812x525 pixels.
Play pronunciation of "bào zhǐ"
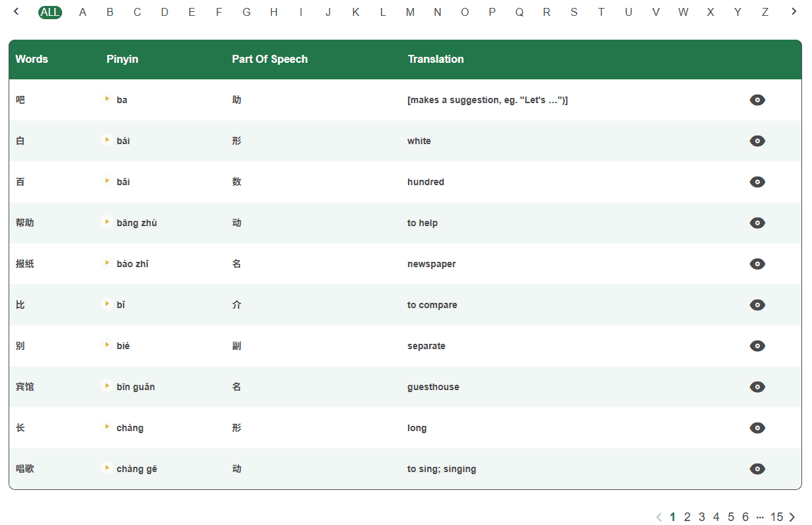click(106, 264)
